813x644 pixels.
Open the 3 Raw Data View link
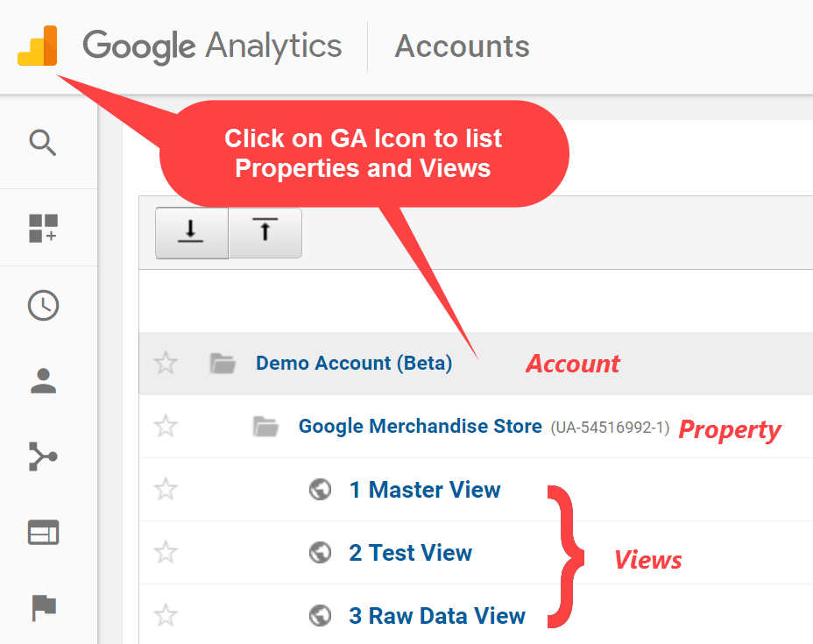[x=437, y=615]
